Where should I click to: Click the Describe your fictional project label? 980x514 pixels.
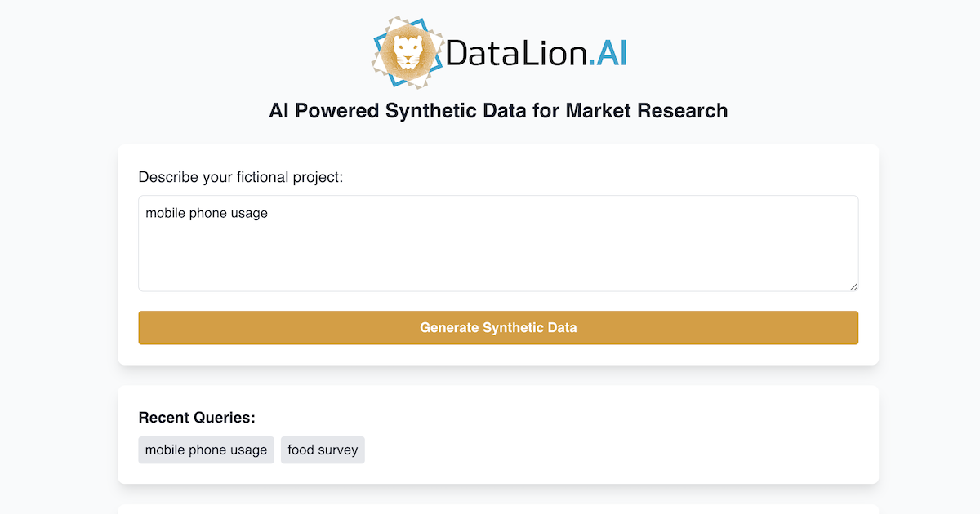tap(241, 177)
